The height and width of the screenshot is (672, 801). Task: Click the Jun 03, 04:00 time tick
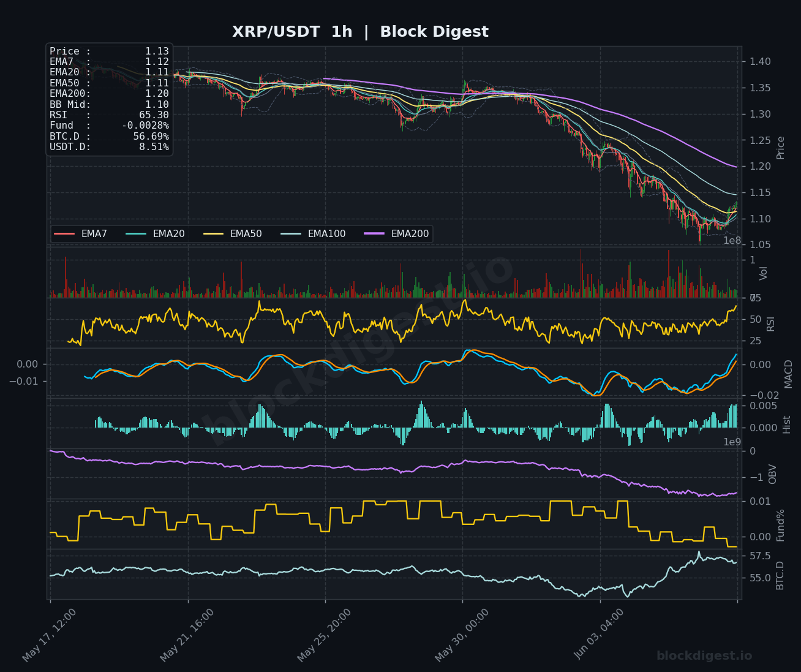click(600, 635)
